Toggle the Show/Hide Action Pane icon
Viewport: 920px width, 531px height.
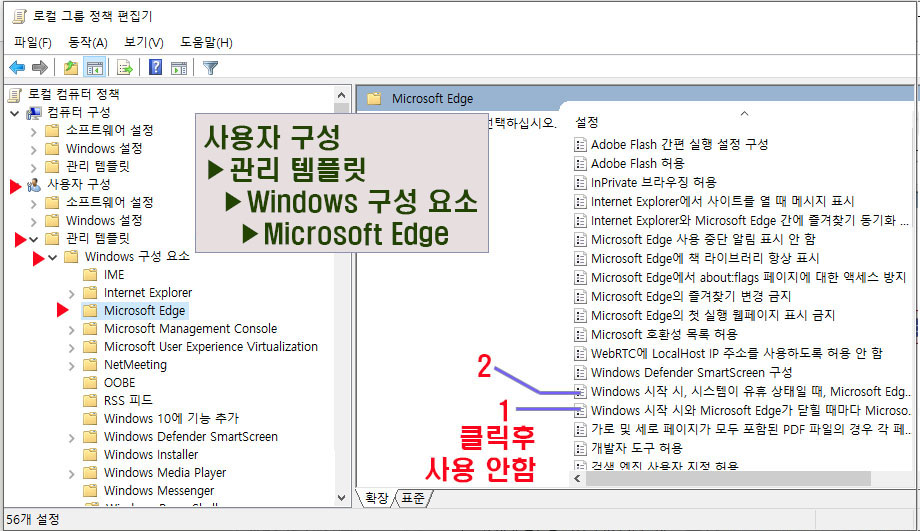tap(179, 67)
